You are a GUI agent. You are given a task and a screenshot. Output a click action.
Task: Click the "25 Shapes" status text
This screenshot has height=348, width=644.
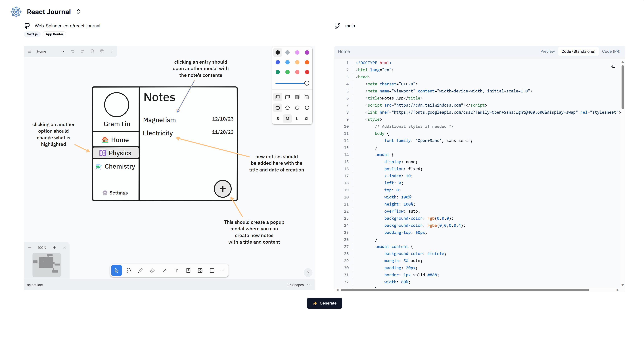[x=295, y=285]
